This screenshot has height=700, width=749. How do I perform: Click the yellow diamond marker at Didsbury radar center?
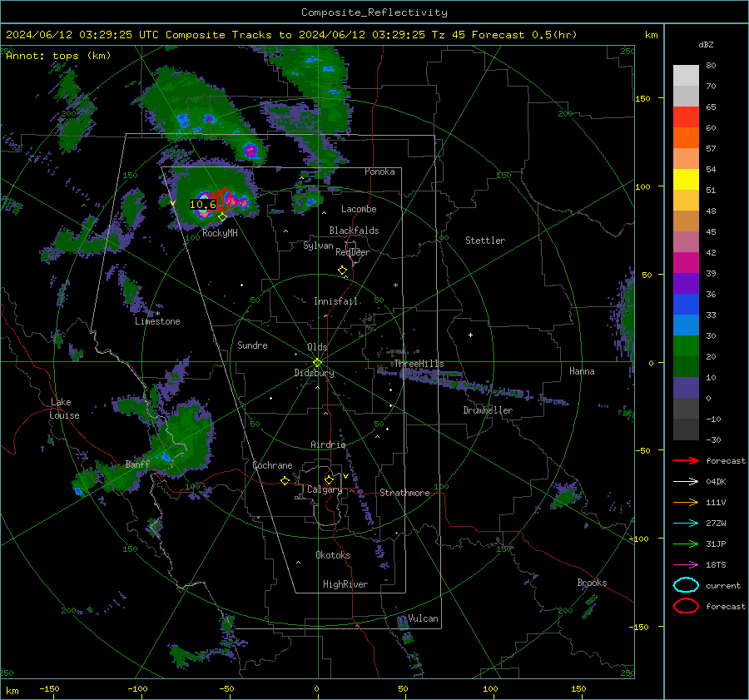[317, 363]
